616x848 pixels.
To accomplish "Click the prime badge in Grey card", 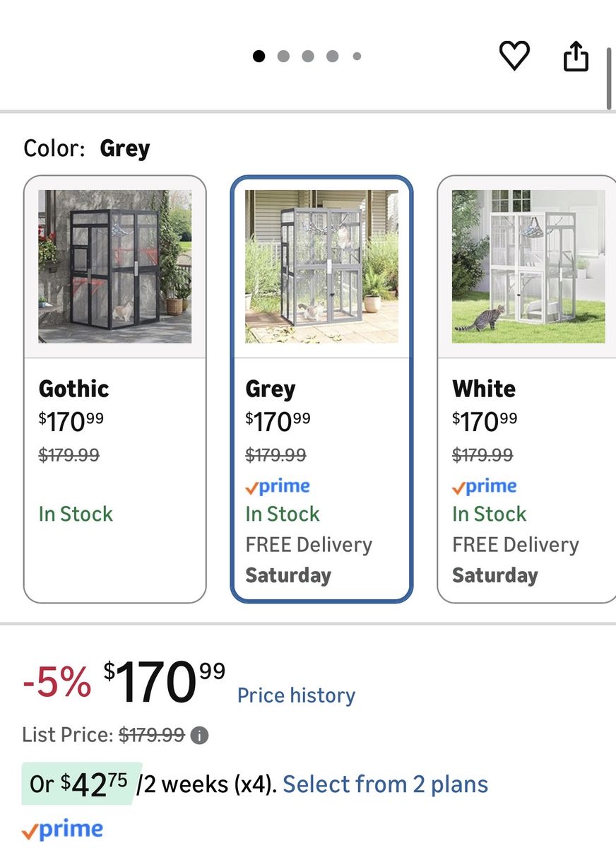I will click(278, 486).
